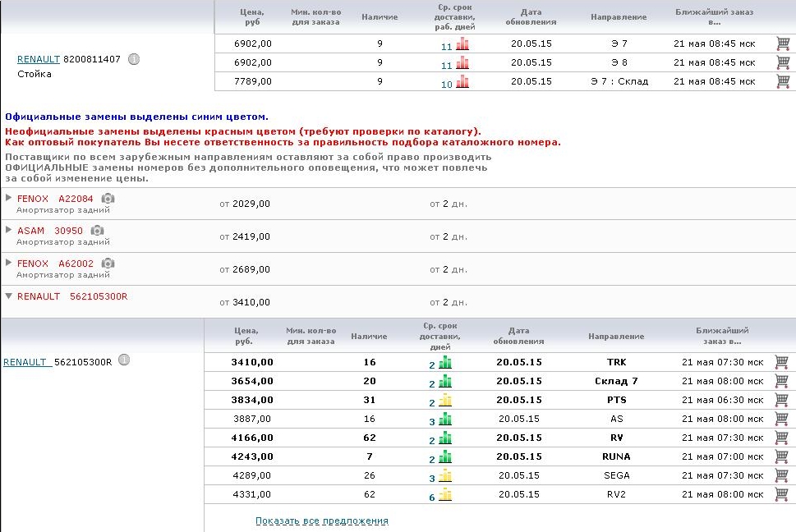This screenshot has height=532, width=796.
Task: Add the RUNA 4243,00 offer to cart
Action: [x=781, y=456]
